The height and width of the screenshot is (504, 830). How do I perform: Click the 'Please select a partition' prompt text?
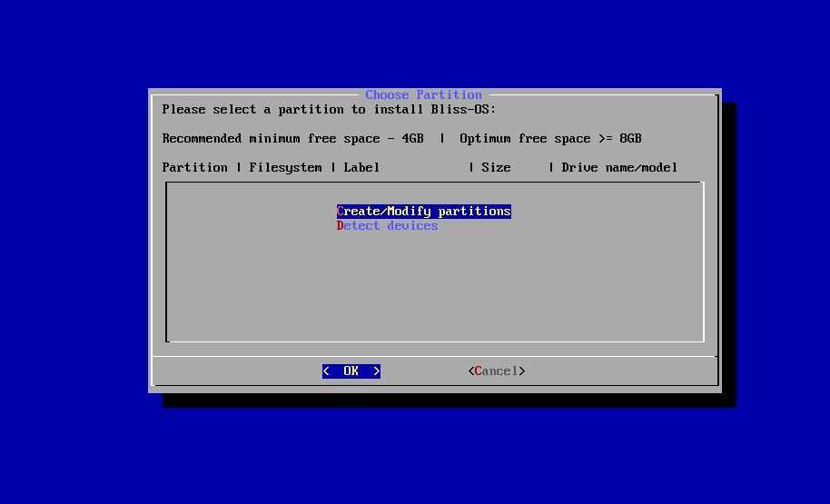tap(329, 110)
